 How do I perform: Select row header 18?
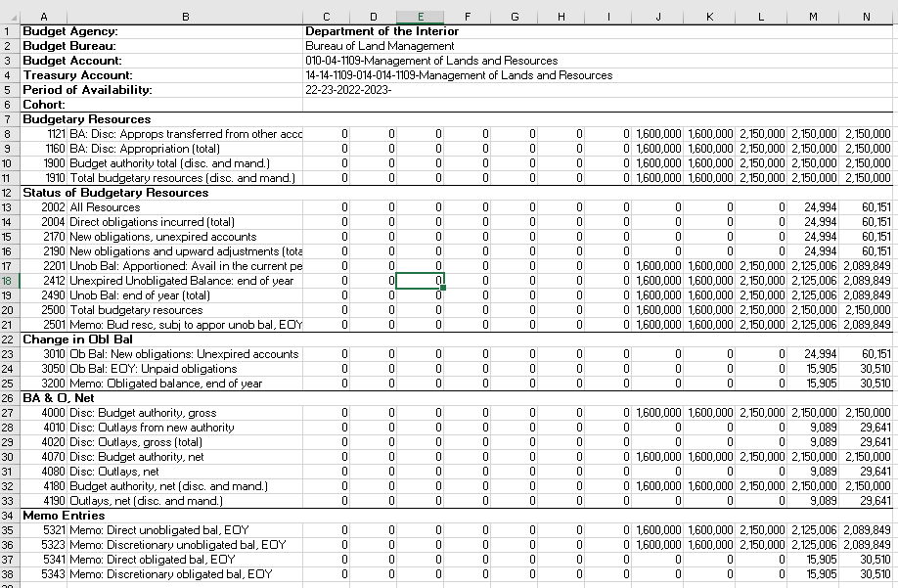10,281
